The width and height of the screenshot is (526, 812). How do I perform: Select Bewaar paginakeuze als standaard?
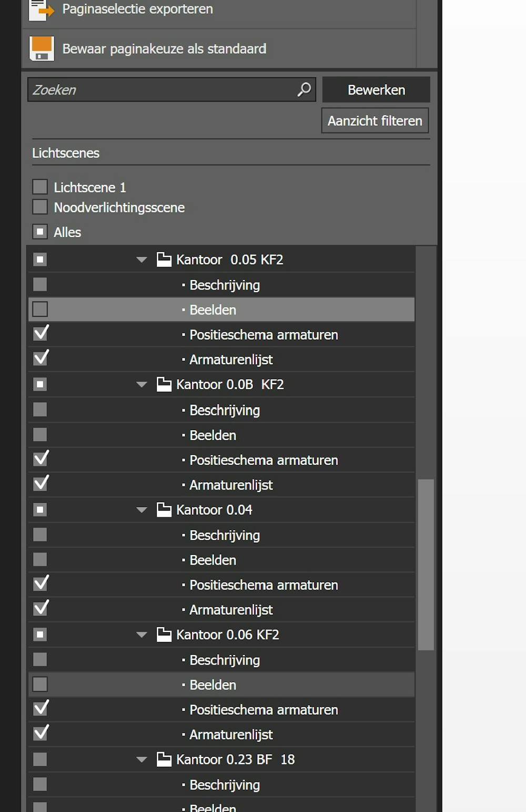point(164,49)
